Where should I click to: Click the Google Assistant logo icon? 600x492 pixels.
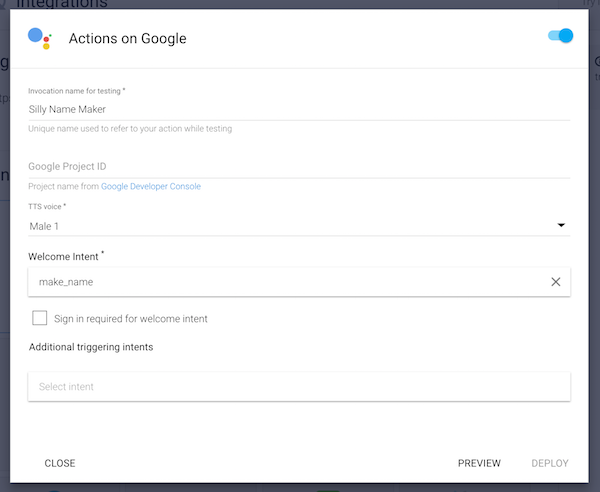[x=40, y=38]
